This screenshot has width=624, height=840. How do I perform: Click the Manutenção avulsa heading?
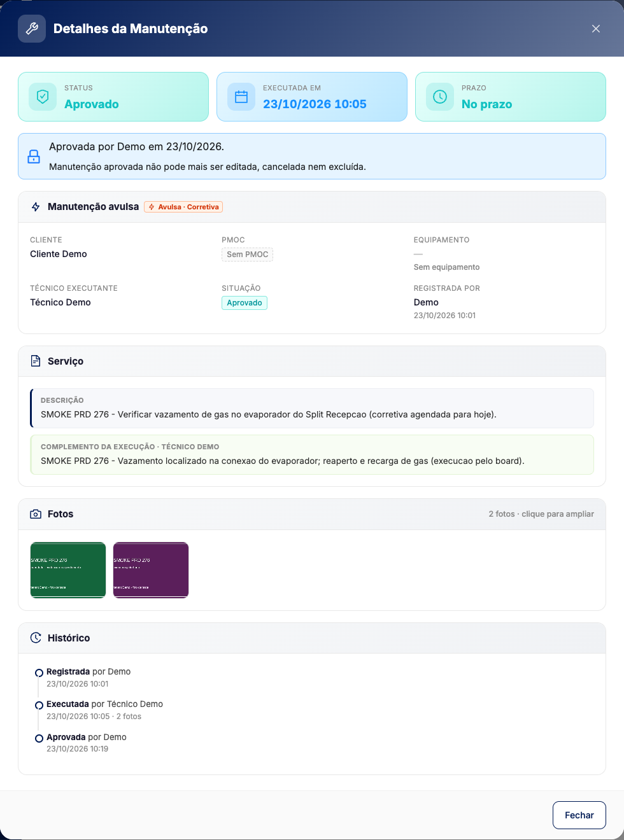93,207
